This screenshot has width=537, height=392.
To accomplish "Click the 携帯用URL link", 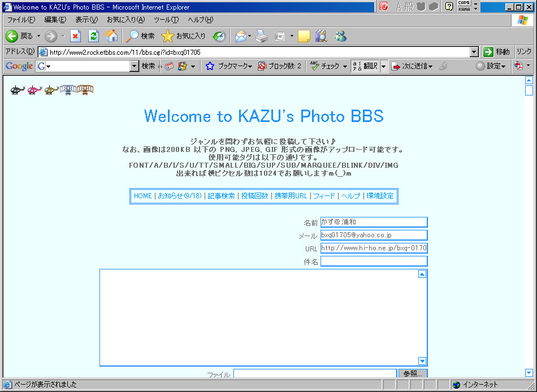I will (291, 196).
